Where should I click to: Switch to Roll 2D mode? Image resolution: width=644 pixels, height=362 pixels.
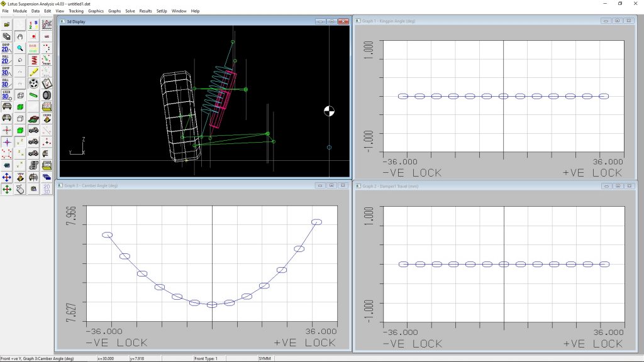[x=6, y=60]
